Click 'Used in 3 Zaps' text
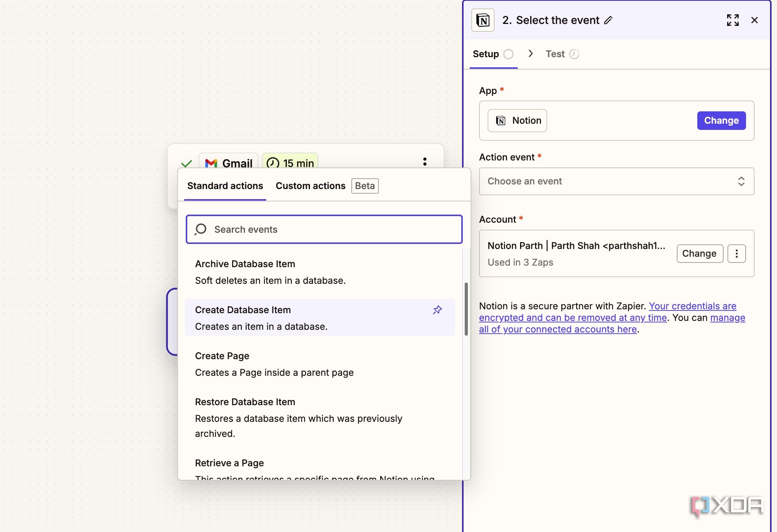777x532 pixels. [x=520, y=263]
